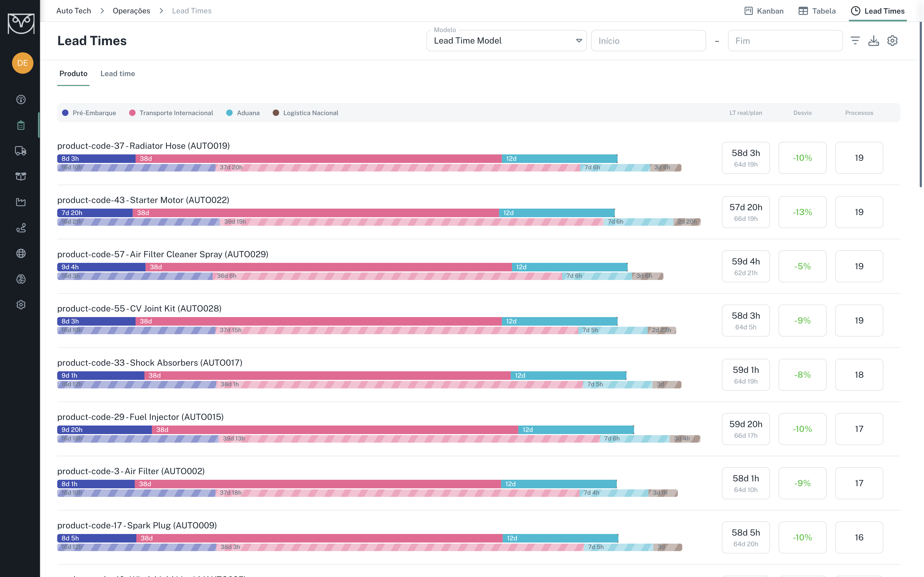The image size is (924, 577).
Task: Open the gear settings icon beside download
Action: click(x=892, y=41)
